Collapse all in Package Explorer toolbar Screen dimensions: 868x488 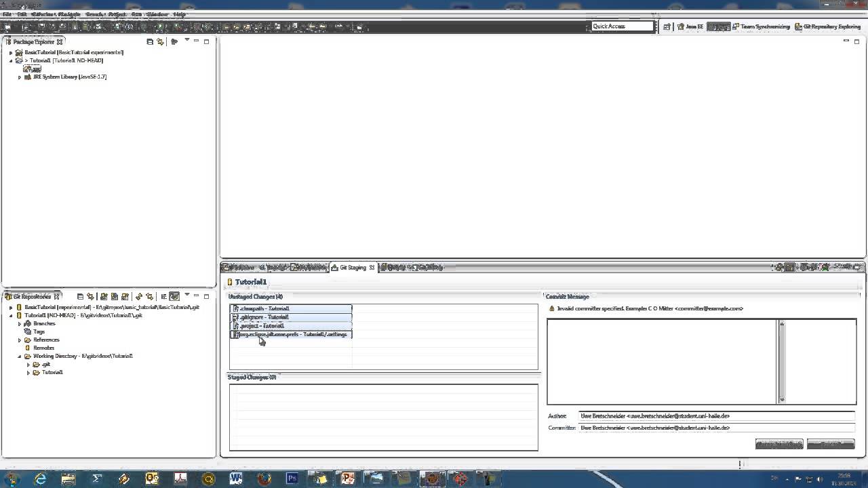(150, 41)
